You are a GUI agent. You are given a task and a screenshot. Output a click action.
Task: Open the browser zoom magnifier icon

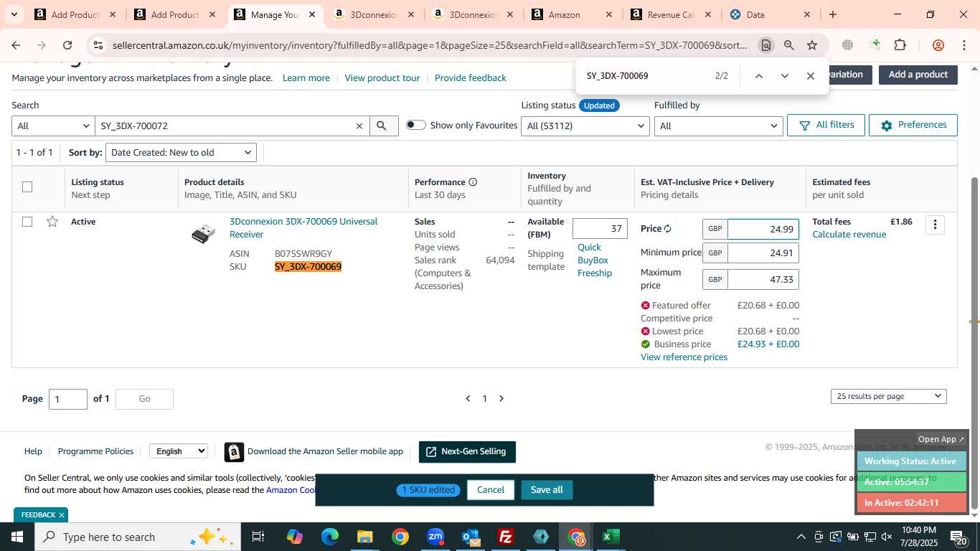(x=789, y=45)
